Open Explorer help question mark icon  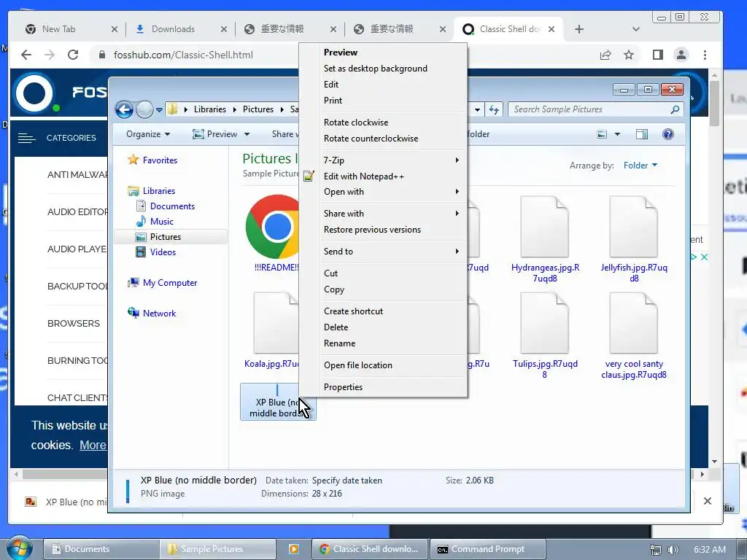click(668, 134)
